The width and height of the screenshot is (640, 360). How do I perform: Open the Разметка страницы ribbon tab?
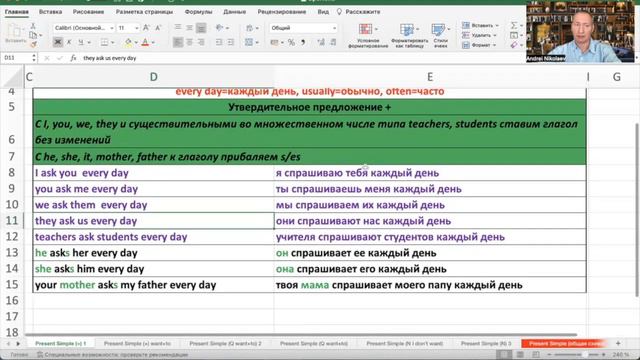(144, 12)
